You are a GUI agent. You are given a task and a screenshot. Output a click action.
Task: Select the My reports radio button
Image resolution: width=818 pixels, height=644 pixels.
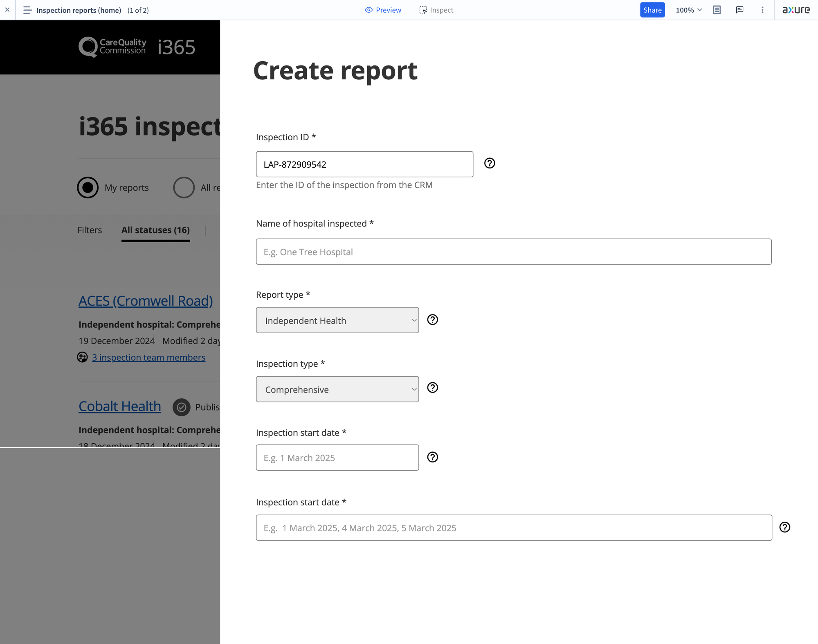(x=88, y=188)
